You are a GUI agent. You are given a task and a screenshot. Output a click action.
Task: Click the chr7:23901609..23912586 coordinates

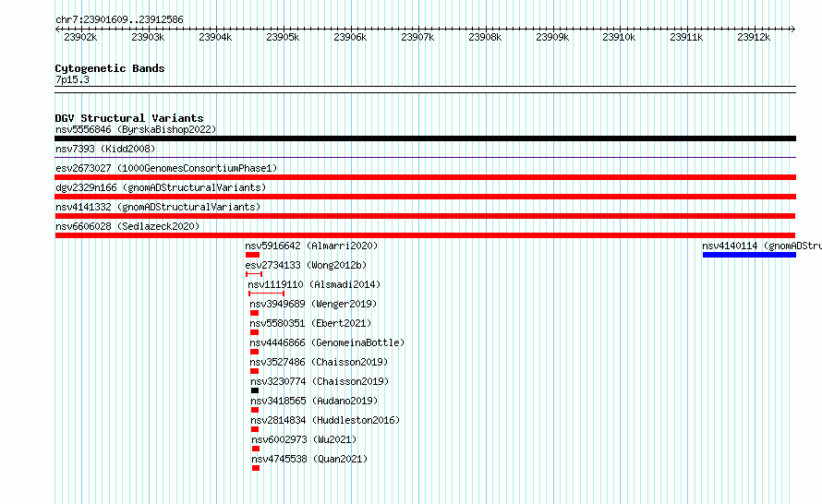tap(119, 20)
